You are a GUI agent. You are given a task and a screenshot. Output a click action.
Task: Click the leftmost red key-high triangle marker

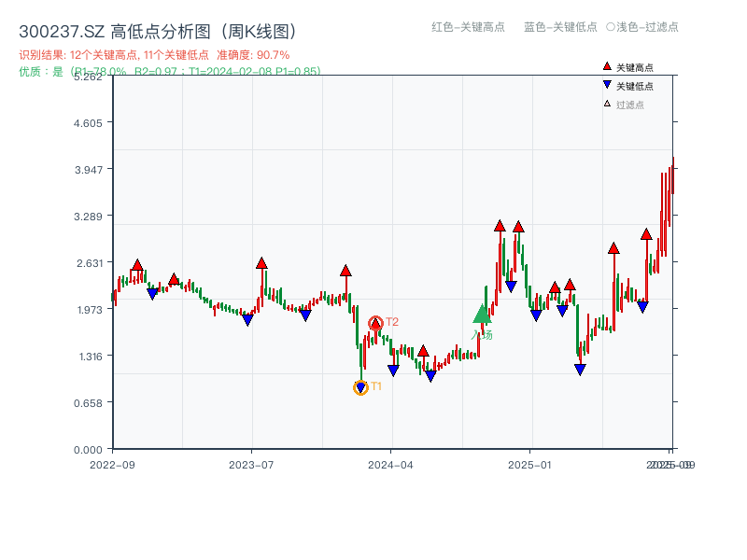136,266
